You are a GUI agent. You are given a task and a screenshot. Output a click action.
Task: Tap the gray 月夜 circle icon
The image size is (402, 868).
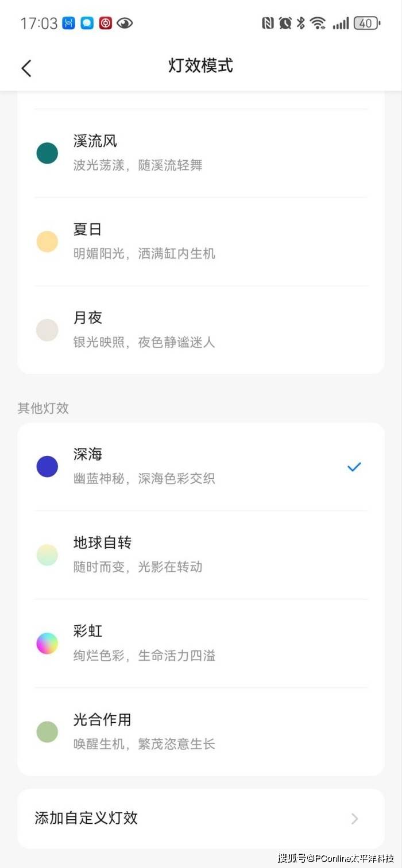[x=47, y=330]
